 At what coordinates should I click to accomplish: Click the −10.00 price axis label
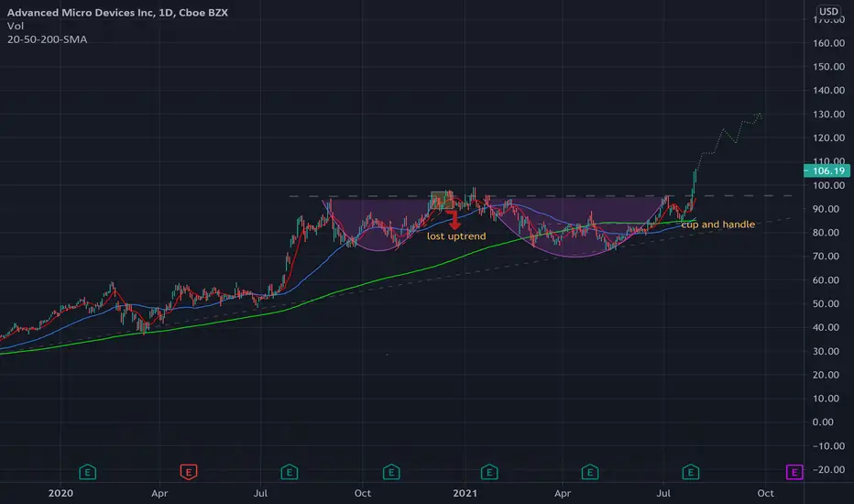click(x=829, y=445)
